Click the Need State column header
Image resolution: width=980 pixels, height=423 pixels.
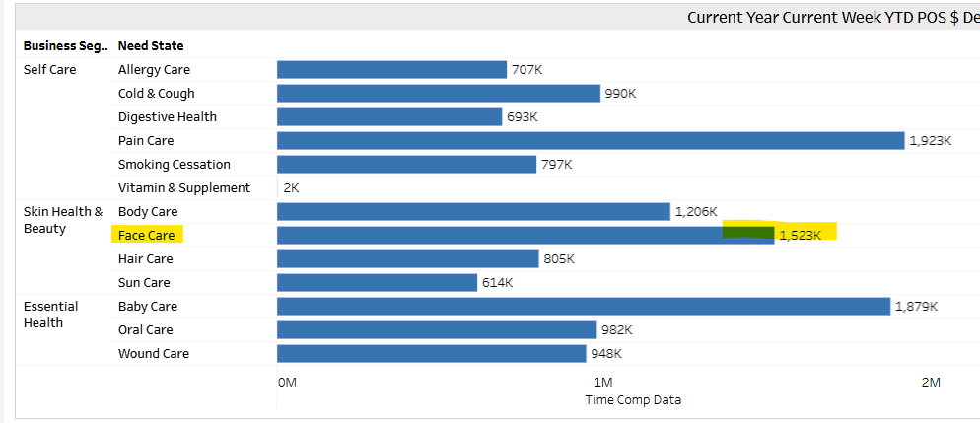[x=150, y=46]
